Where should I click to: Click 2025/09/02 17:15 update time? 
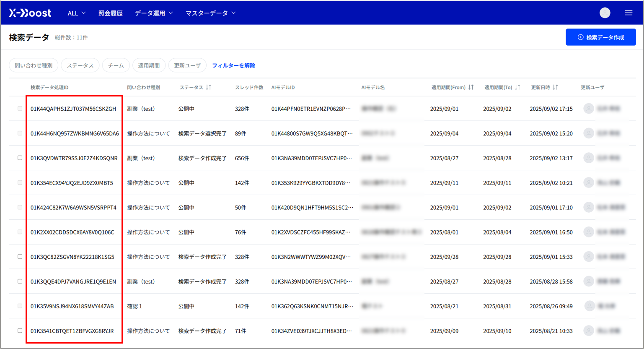click(x=551, y=109)
